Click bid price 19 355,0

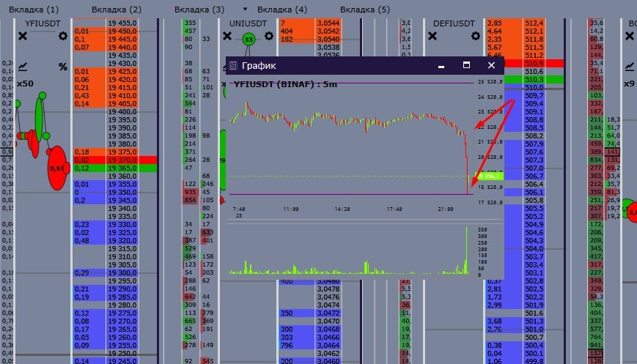pos(122,185)
